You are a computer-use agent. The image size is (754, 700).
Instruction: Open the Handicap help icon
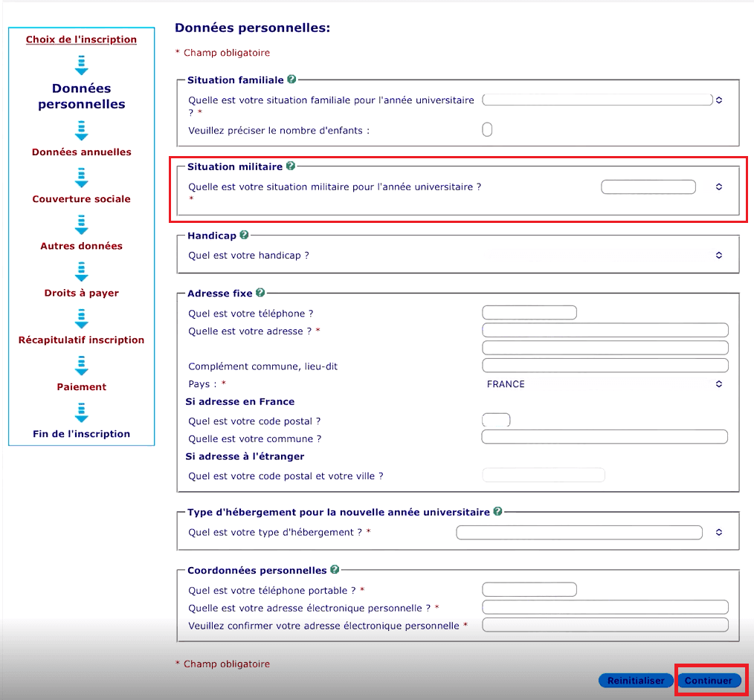pyautogui.click(x=244, y=235)
